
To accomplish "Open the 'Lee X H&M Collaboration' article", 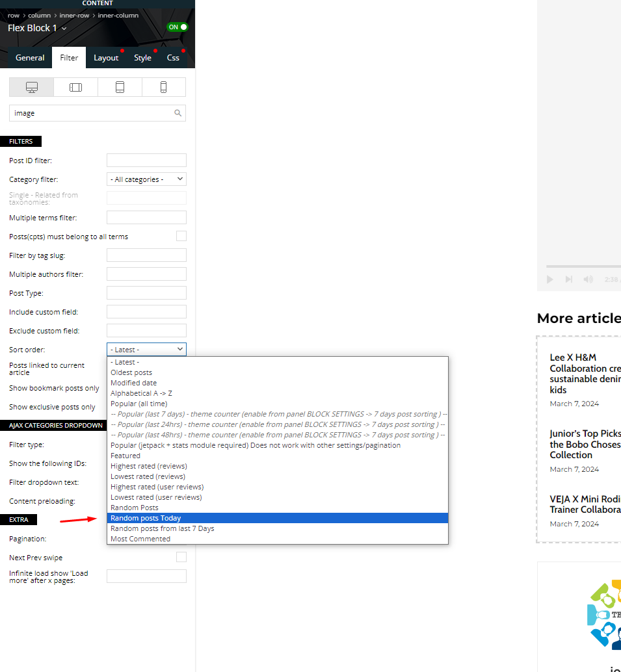I will [585, 374].
